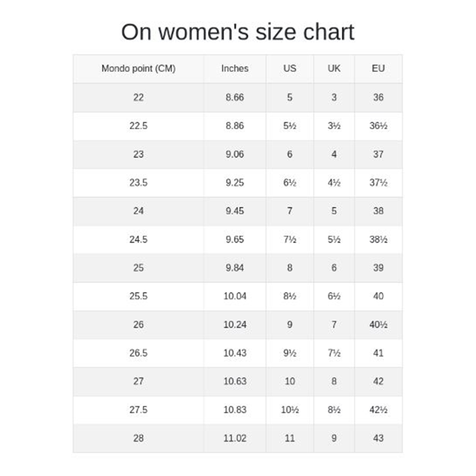The width and height of the screenshot is (476, 476).
Task: Click the UK size 8½ cell
Action: 334,409
